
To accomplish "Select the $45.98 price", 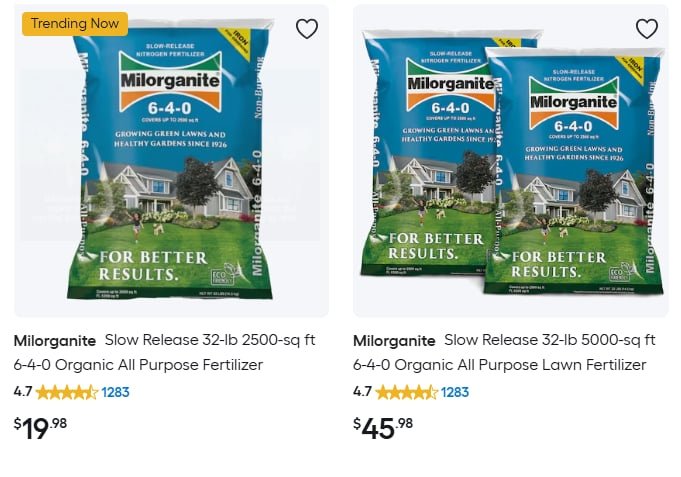I will 383,428.
